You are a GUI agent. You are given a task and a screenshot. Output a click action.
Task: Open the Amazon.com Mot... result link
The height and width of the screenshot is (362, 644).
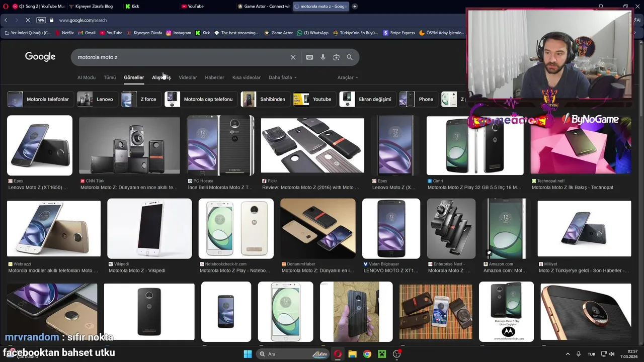point(505,270)
